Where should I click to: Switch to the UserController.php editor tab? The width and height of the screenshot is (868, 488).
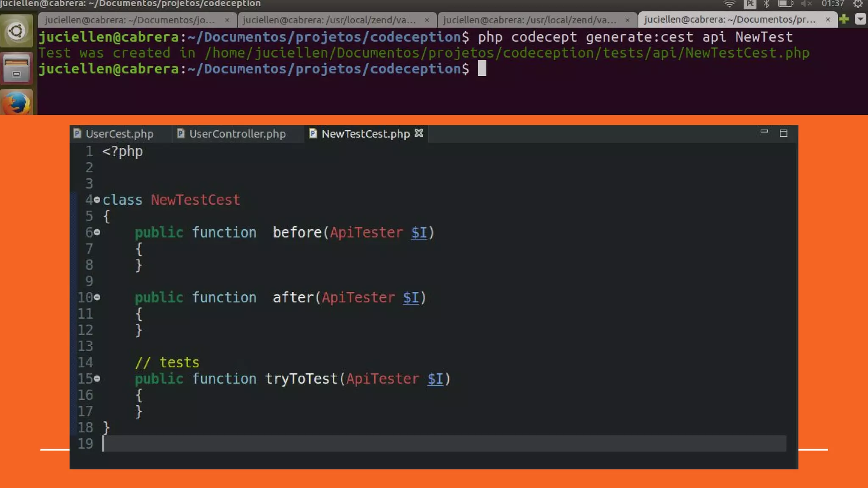(x=237, y=134)
